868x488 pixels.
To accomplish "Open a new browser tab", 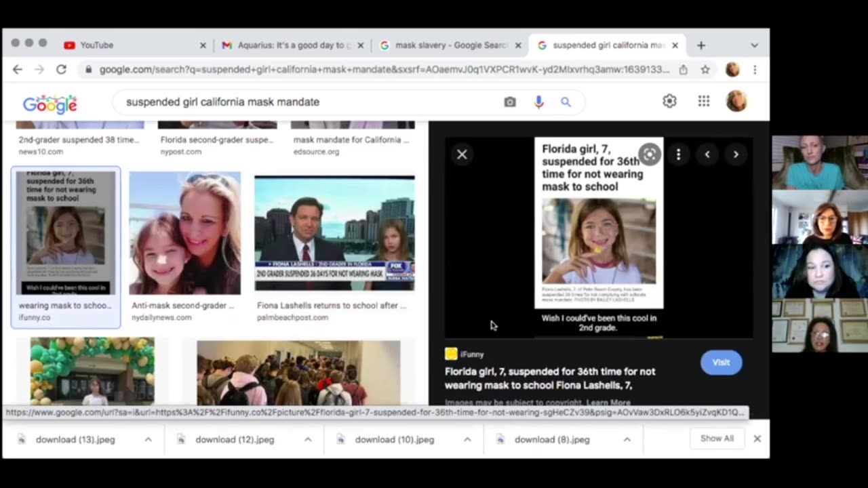I will pos(701,45).
